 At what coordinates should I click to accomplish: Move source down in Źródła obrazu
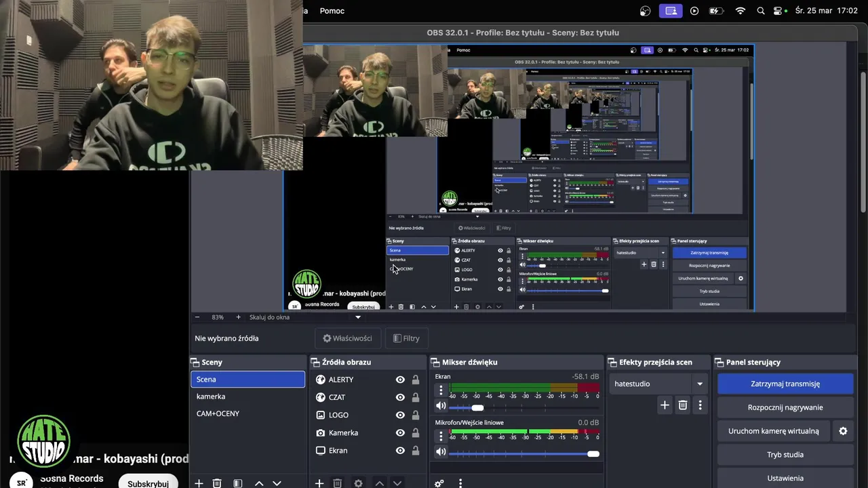pos(397,483)
